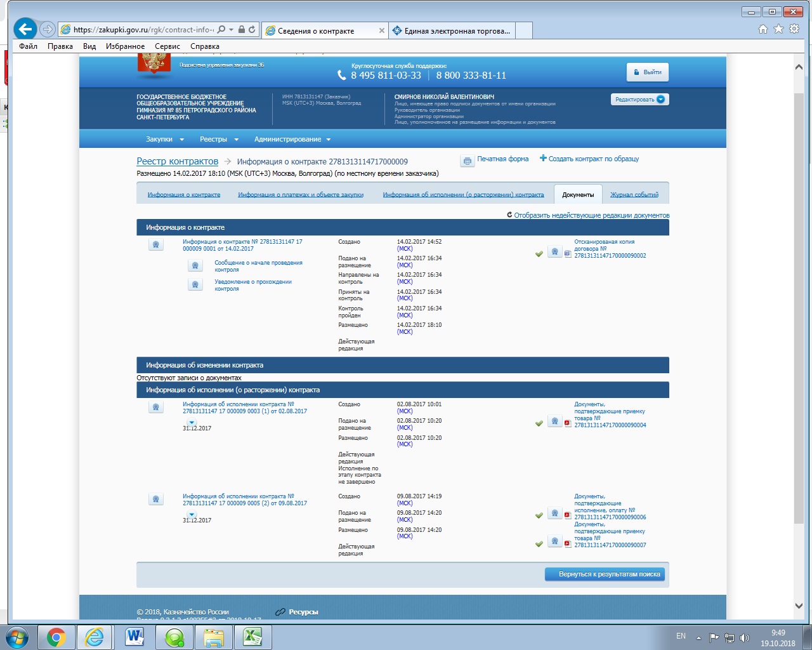
Task: Open the PDF icon for document 27813131147170000090006
Action: pyautogui.click(x=568, y=515)
